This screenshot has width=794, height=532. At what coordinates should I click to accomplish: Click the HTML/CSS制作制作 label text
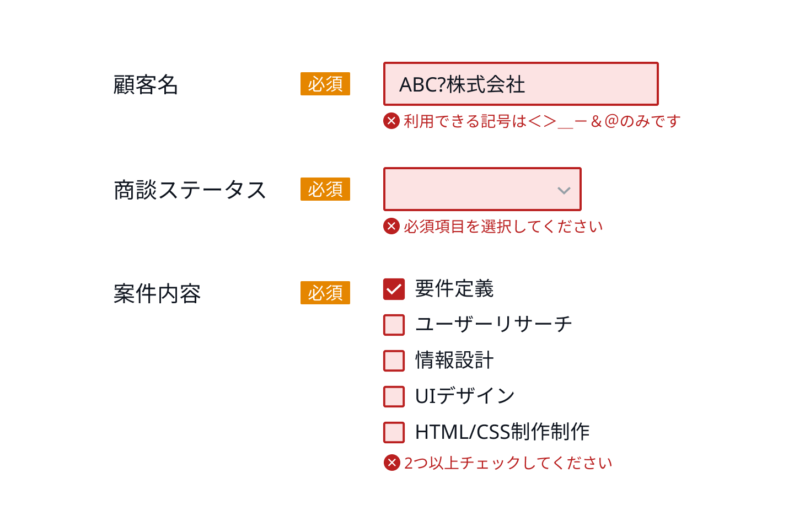(x=501, y=432)
